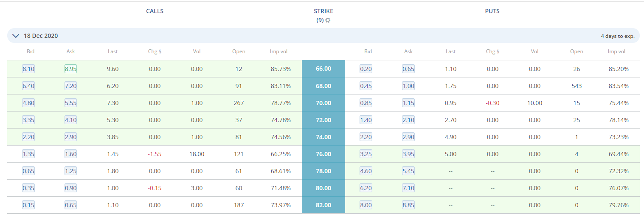Click the 1.15 put ask at strike 70.00
This screenshot has width=644, height=217.
[408, 103]
